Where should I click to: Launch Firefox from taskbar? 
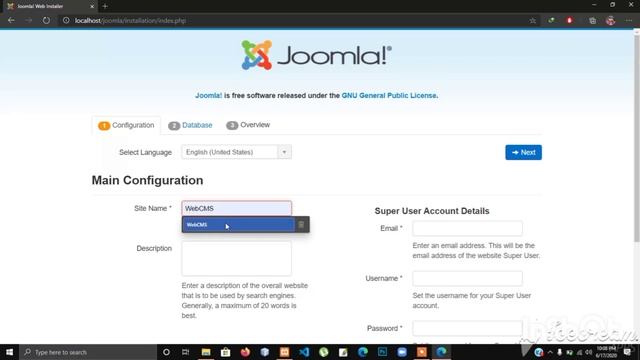(x=245, y=352)
